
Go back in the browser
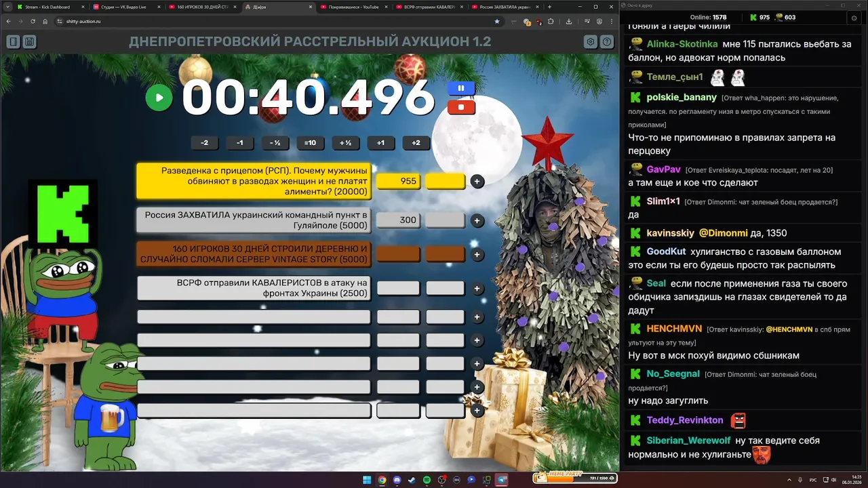coord(8,21)
